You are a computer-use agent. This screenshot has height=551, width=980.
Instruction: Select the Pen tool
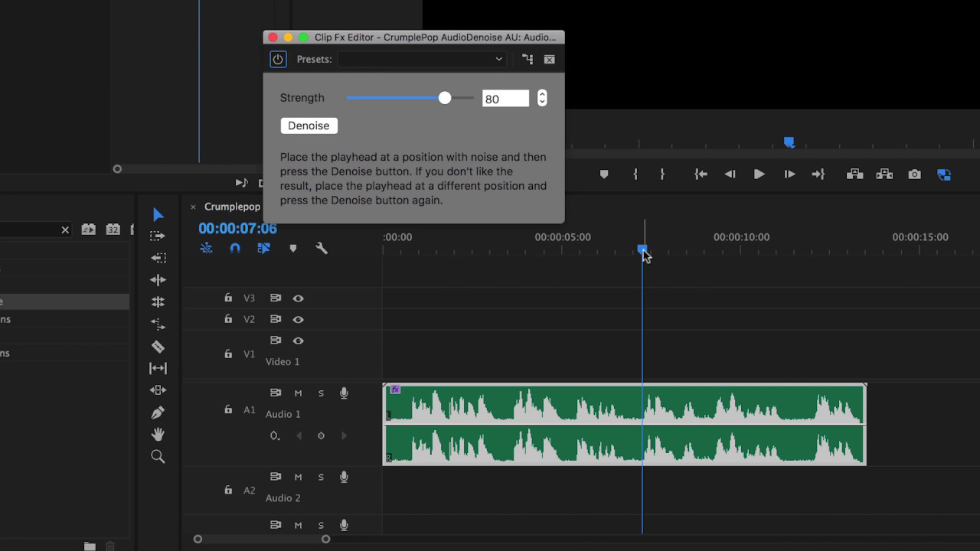pos(158,412)
